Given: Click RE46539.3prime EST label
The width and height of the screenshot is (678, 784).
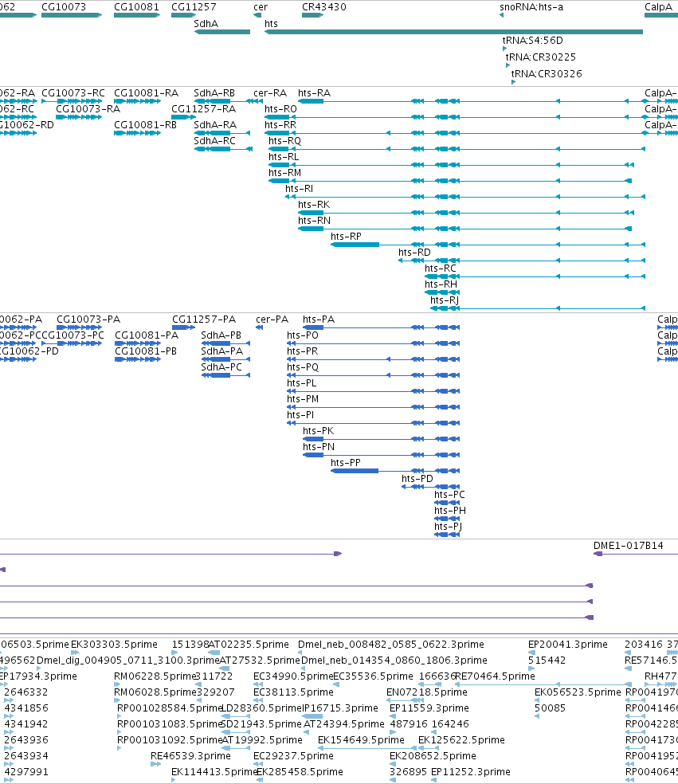Looking at the screenshot, I should click(x=190, y=756).
